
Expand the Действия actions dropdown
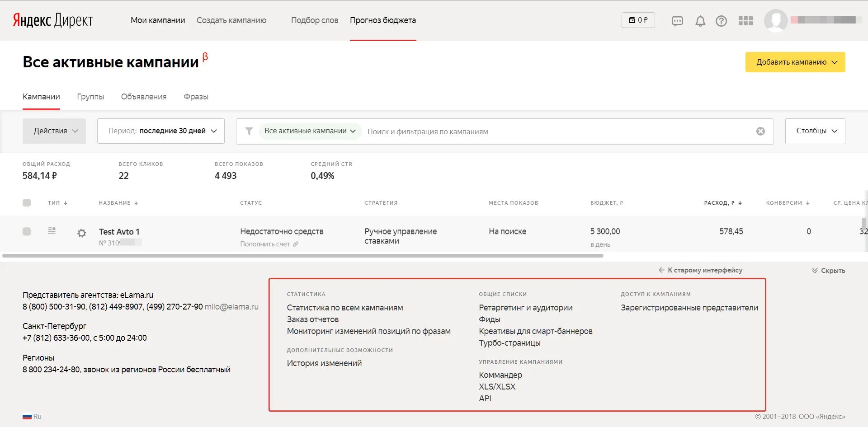(x=54, y=131)
